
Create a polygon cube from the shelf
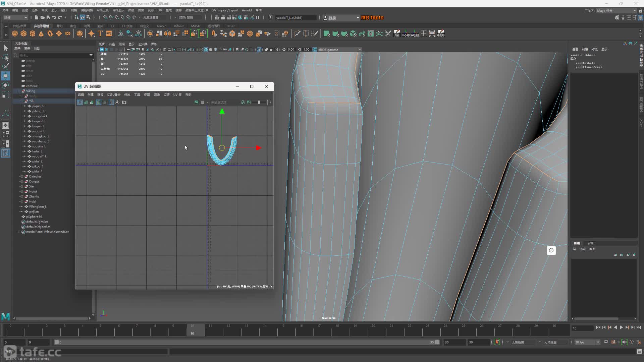(23, 34)
